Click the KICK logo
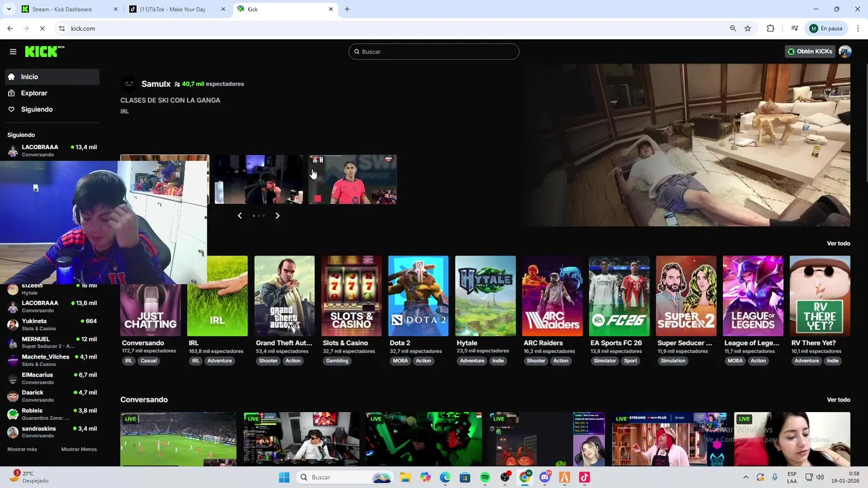Screen dimensions: 868x488 coord(43,52)
